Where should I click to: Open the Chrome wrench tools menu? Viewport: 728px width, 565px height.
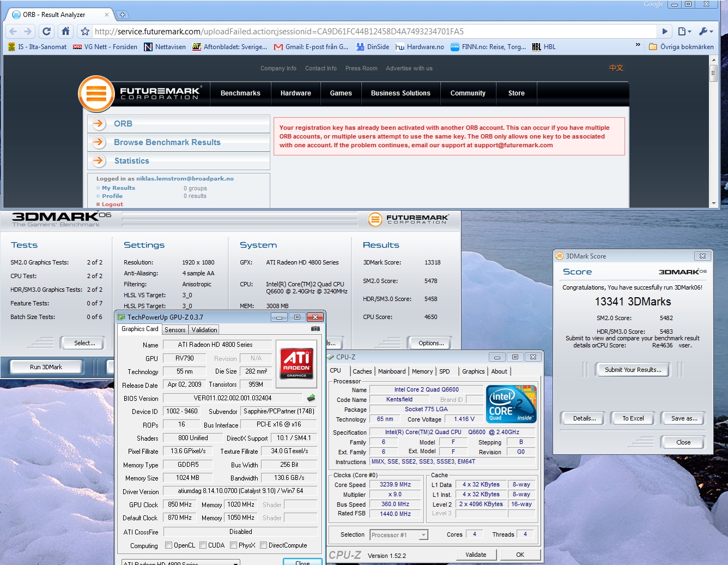(x=706, y=32)
